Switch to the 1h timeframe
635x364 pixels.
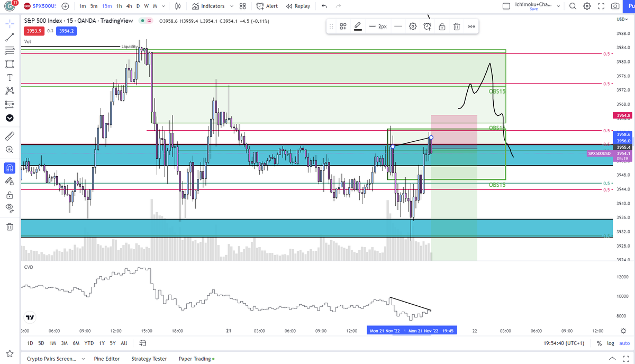(119, 6)
